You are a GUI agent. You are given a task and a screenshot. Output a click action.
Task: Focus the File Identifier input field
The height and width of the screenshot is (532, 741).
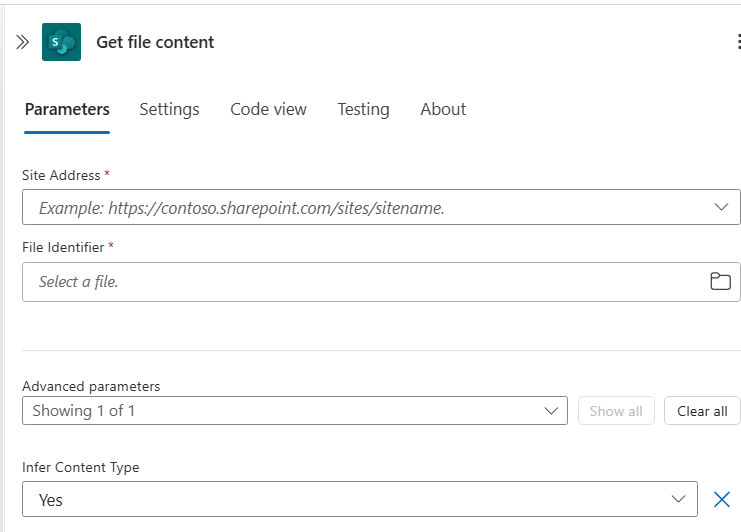click(360, 282)
